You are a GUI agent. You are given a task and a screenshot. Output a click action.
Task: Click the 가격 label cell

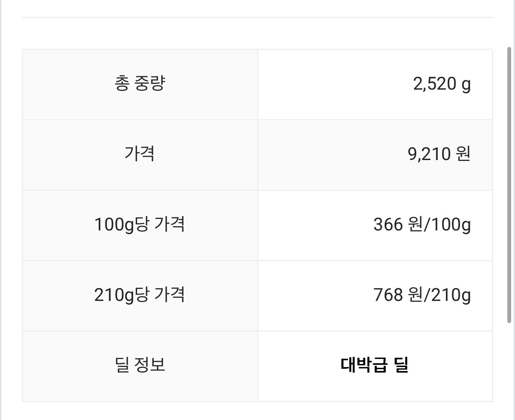[x=140, y=155]
